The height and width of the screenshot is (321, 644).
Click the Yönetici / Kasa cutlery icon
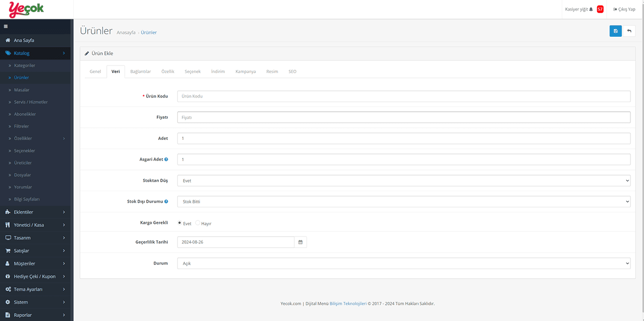[x=8, y=225]
